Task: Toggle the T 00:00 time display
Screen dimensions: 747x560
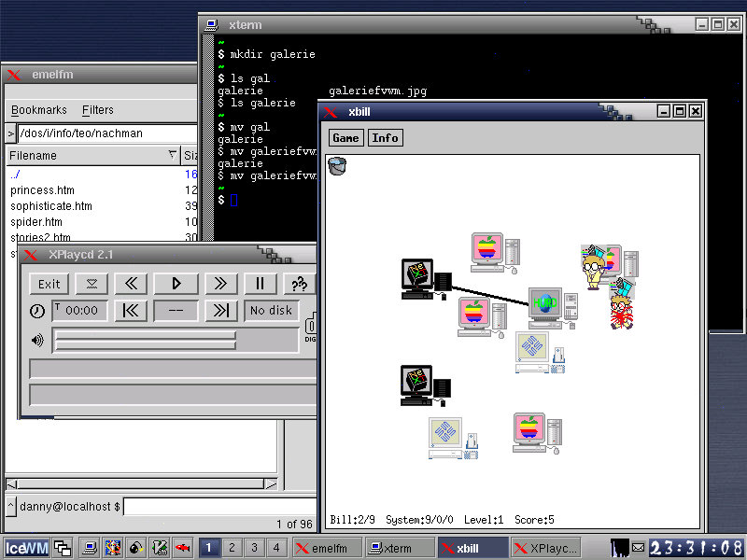Action: click(79, 311)
